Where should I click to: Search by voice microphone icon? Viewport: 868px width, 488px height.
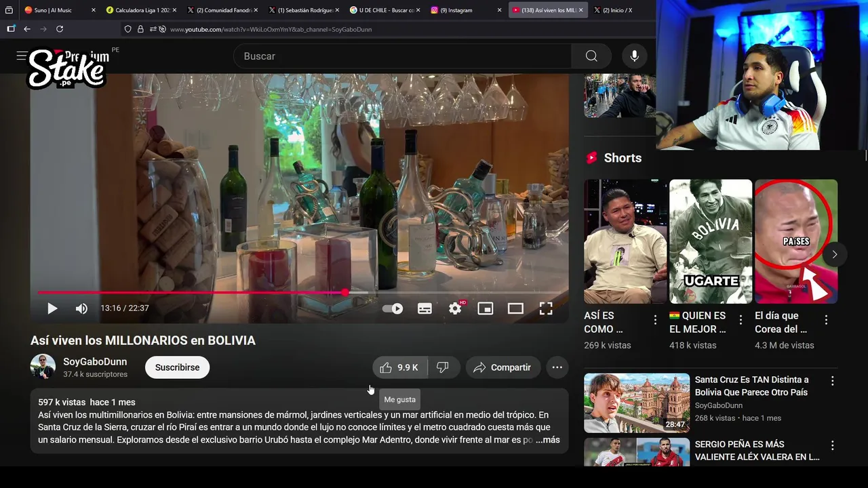pos(635,56)
